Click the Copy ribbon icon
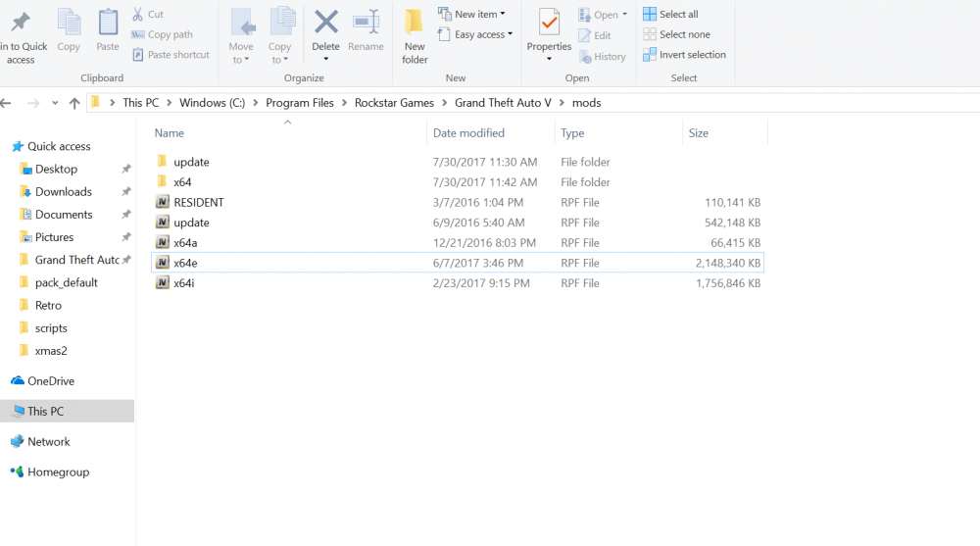This screenshot has height=546, width=980. (69, 23)
